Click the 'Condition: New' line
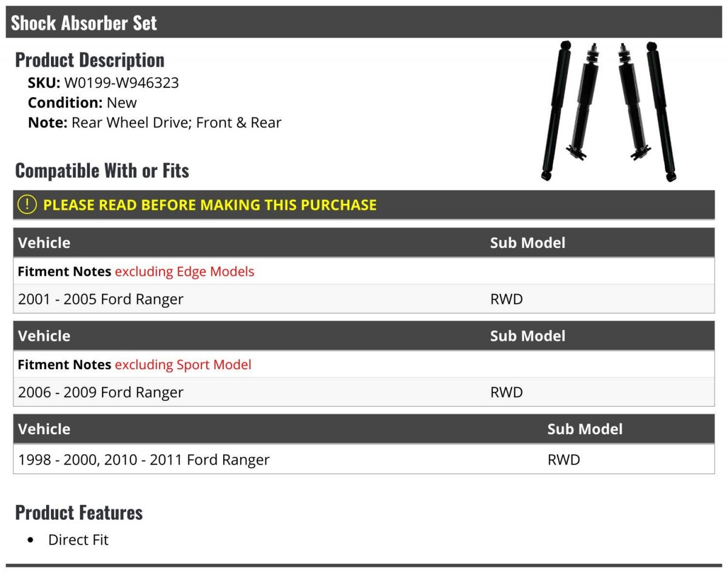 [x=83, y=102]
